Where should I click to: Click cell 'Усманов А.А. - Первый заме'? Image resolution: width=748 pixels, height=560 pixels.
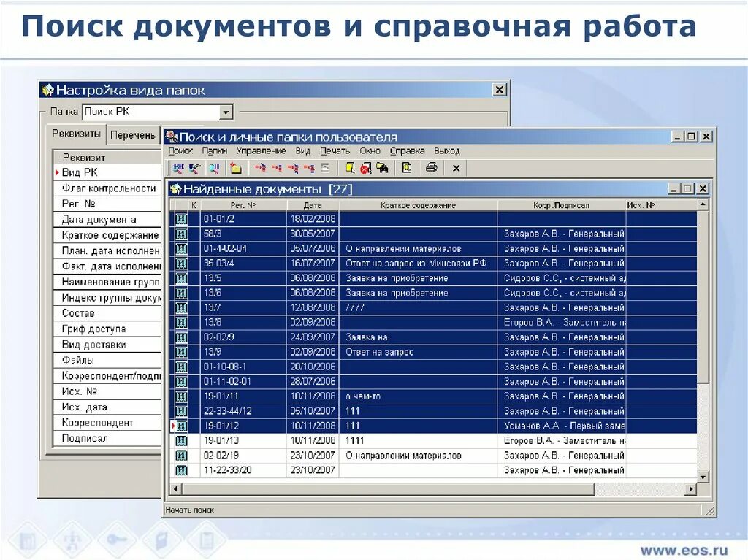click(x=562, y=426)
